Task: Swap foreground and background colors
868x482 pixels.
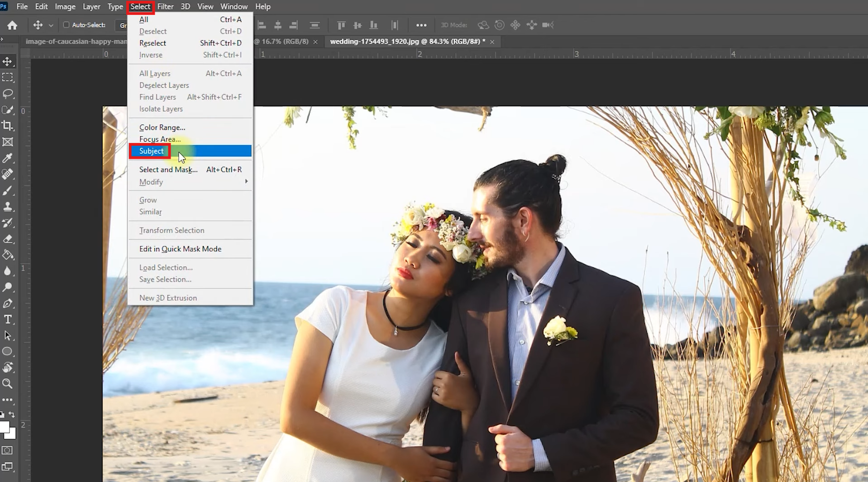Action: (12, 415)
